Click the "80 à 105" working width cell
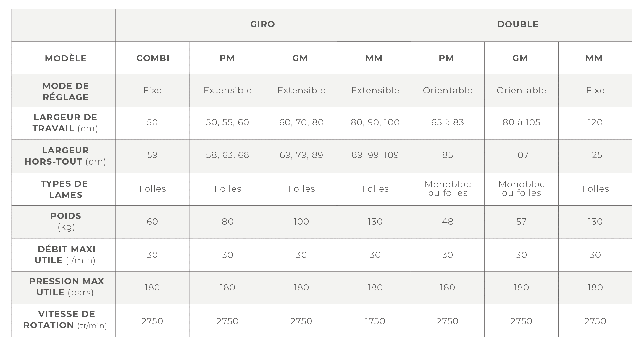644x346 pixels. [x=522, y=122]
